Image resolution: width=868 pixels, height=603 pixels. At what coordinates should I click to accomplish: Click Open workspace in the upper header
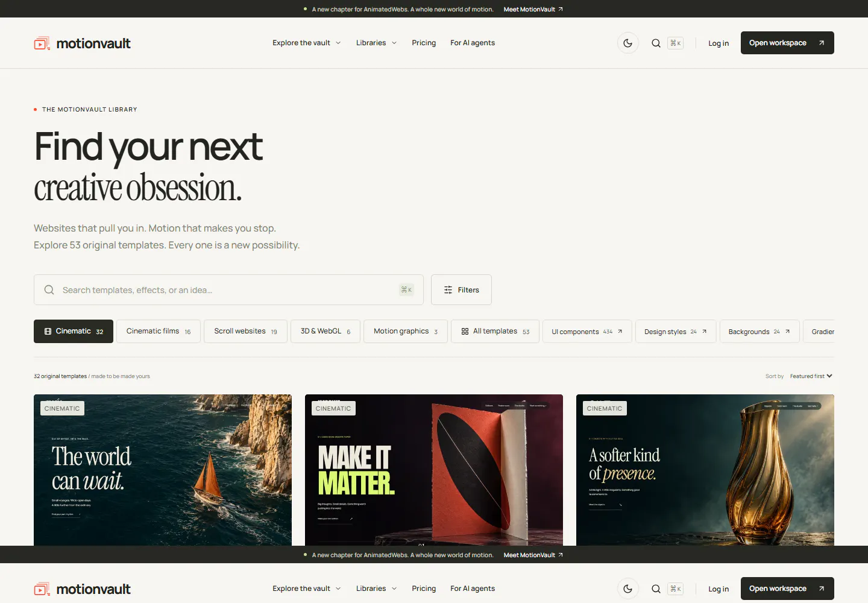point(787,43)
